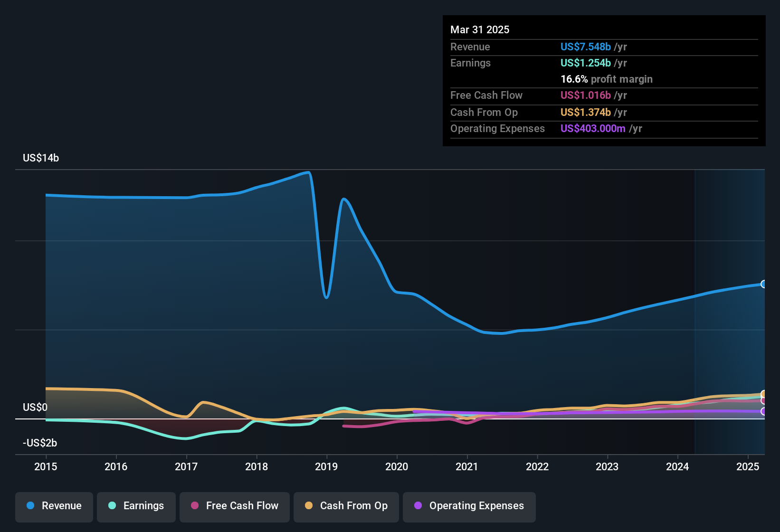Click the US$403.000m operating expenses value
Image resolution: width=780 pixels, height=532 pixels.
[593, 128]
